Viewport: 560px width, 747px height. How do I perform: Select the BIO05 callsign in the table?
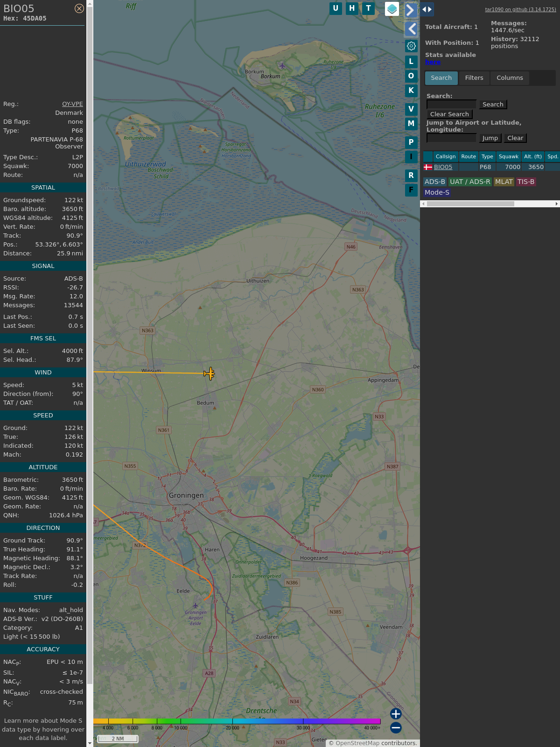443,167
